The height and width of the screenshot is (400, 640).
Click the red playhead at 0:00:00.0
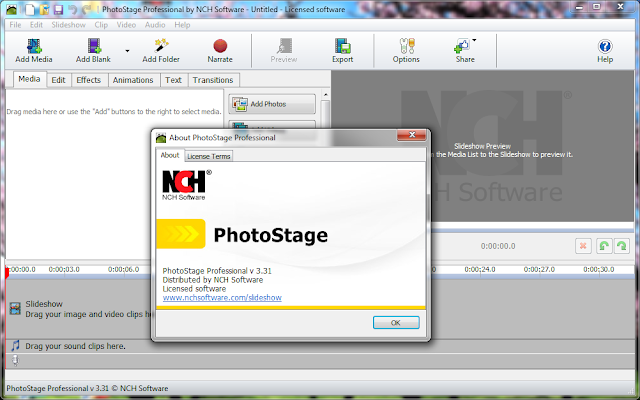coord(7,273)
